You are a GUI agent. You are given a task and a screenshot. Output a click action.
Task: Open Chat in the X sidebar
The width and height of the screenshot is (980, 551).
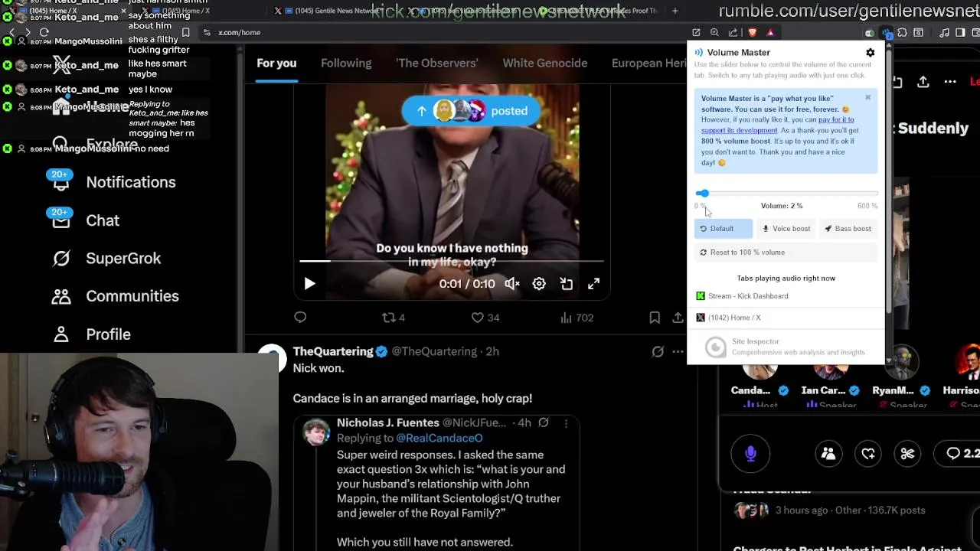pyautogui.click(x=86, y=220)
